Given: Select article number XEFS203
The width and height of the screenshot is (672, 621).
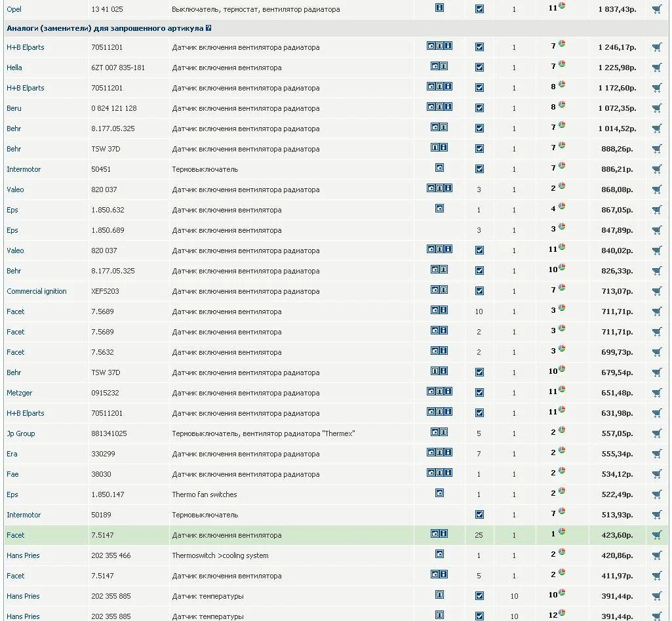Looking at the screenshot, I should tap(105, 291).
